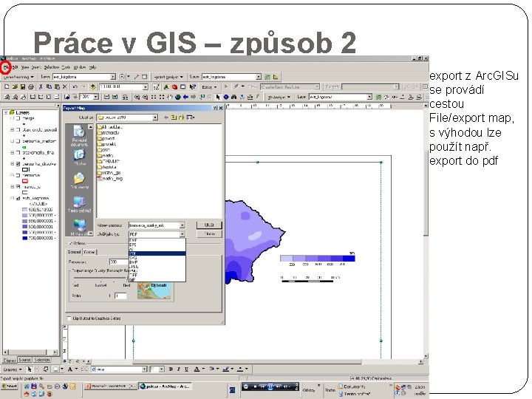
Task: Open the Spatial Analyst menu dropdown
Action: point(168,77)
